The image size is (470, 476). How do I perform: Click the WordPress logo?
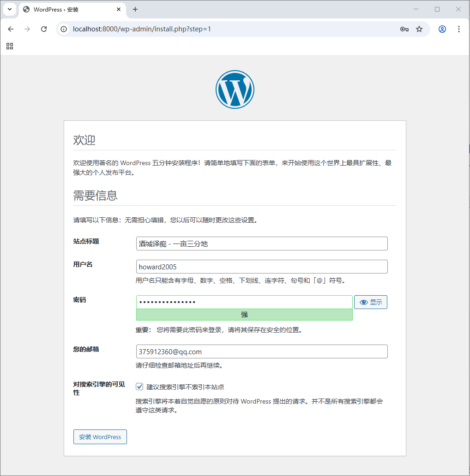pos(235,89)
